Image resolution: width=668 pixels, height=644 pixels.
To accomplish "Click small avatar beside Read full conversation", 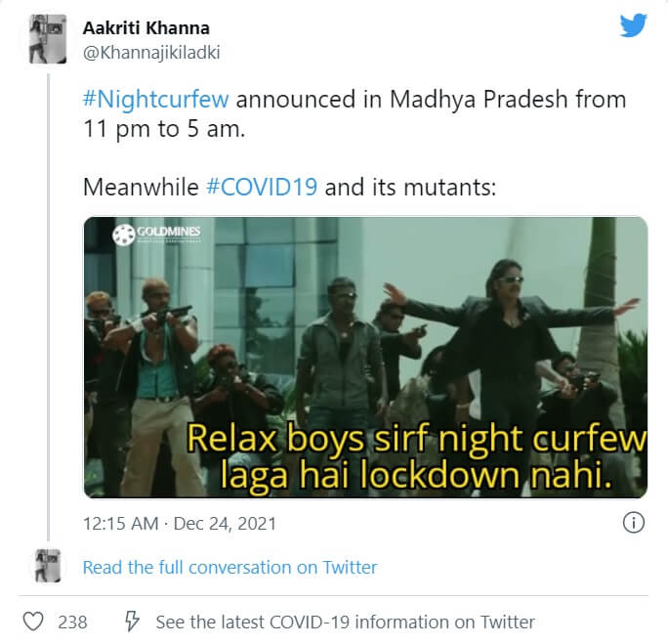I will pyautogui.click(x=48, y=566).
